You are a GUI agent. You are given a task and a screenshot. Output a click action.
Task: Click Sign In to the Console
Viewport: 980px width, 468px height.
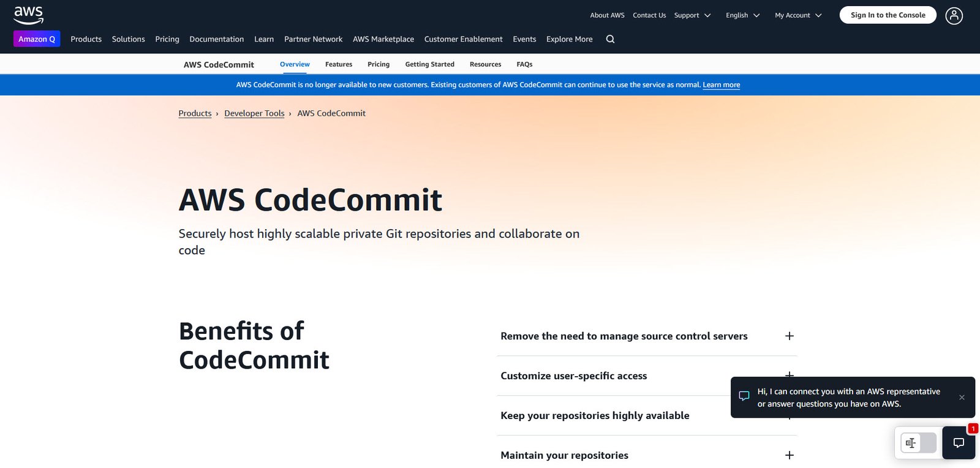[888, 15]
